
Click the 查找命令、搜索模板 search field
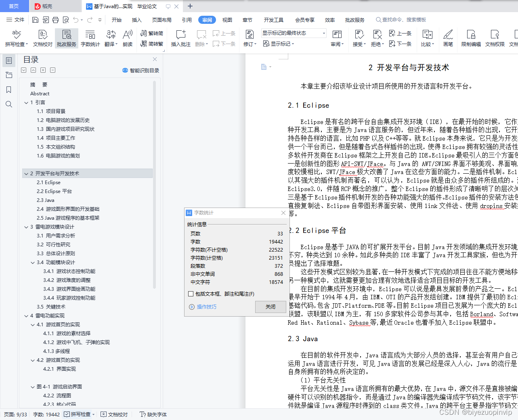point(401,20)
